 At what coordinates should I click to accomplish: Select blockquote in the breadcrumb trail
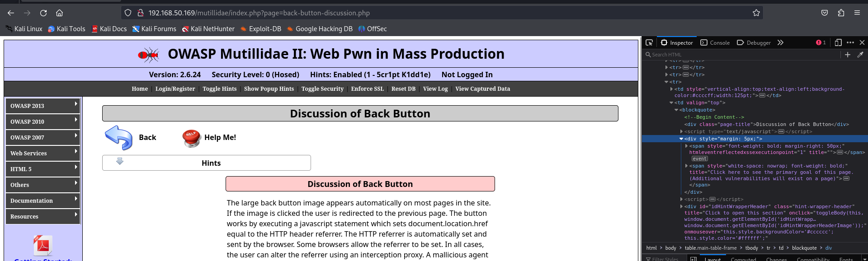pyautogui.click(x=804, y=248)
